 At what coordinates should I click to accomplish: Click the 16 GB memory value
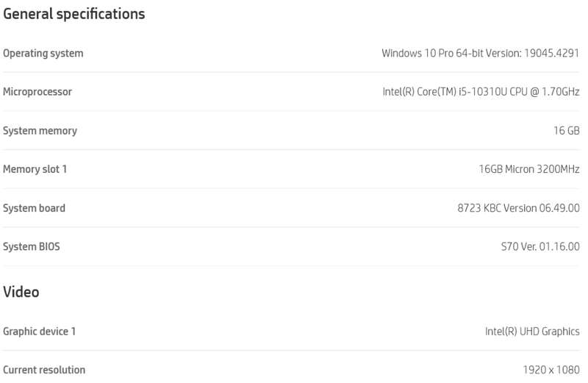point(567,131)
